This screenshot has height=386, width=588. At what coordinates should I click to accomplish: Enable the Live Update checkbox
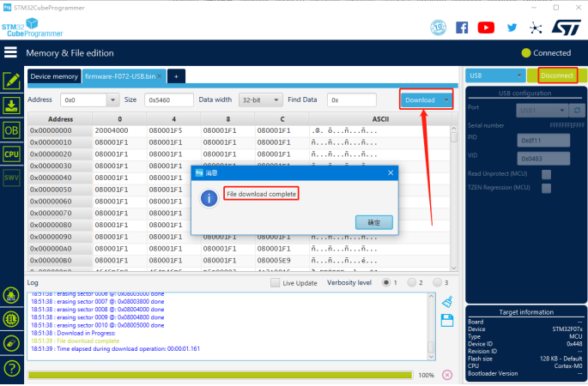click(275, 282)
